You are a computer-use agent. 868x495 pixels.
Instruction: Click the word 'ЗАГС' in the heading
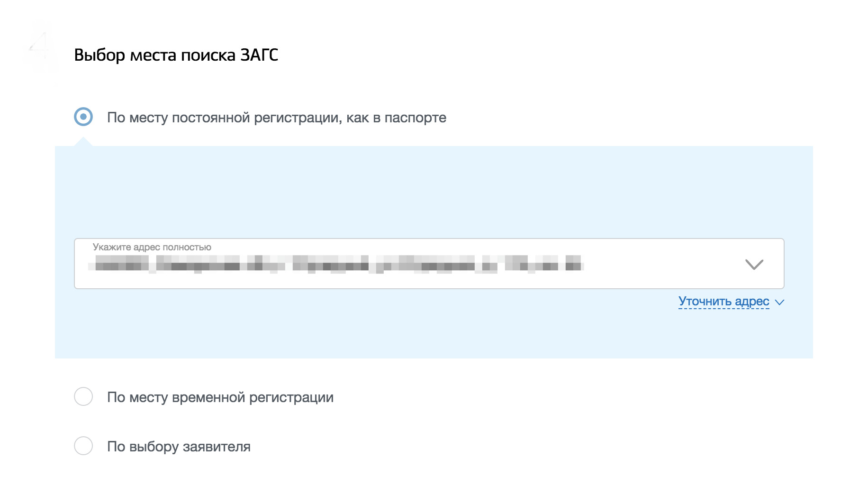click(x=259, y=55)
